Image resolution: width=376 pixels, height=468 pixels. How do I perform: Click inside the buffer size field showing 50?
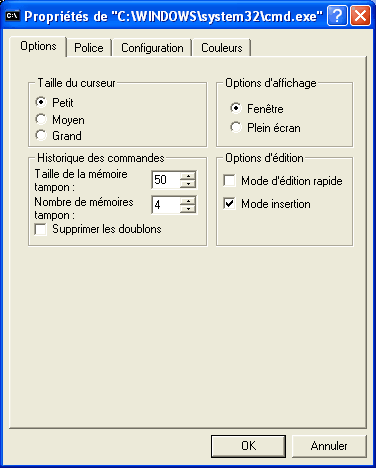pyautogui.click(x=166, y=180)
